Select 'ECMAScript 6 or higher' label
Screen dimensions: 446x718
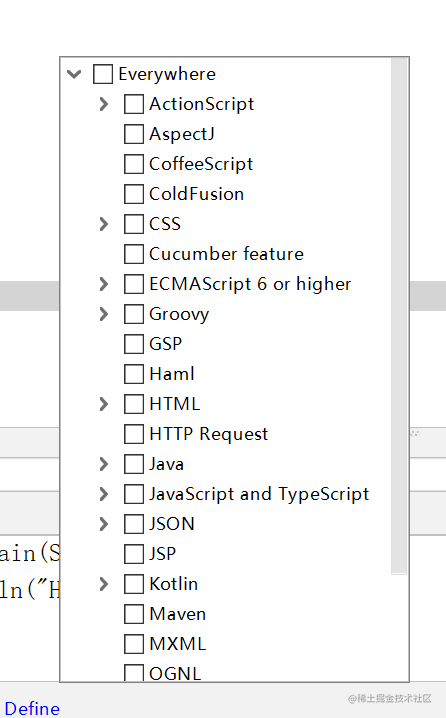click(x=250, y=284)
